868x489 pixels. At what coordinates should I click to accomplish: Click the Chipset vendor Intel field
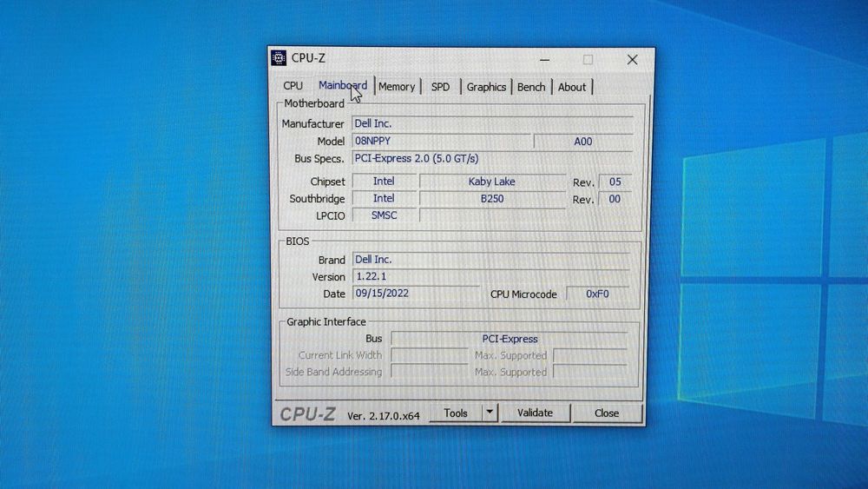384,181
